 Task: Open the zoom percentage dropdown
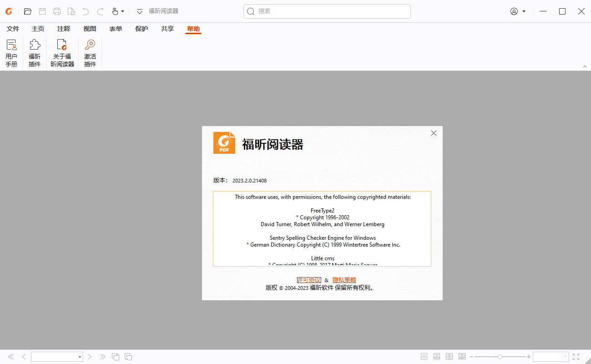[564, 356]
